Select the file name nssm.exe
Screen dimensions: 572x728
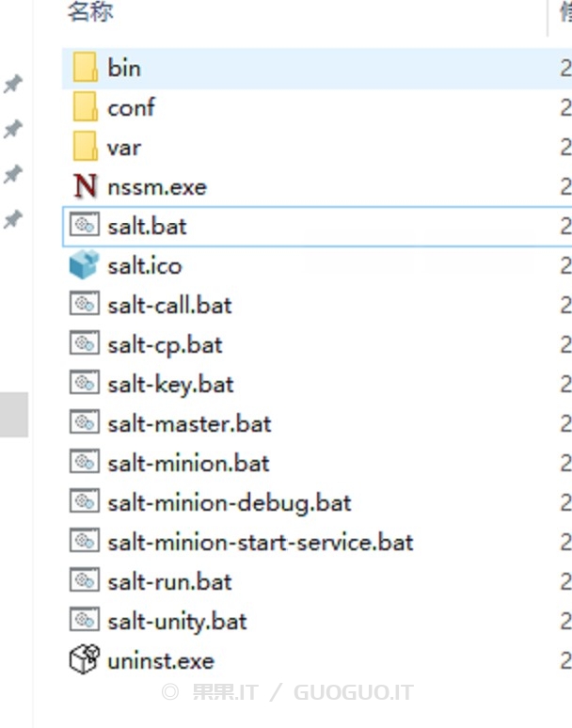[157, 187]
